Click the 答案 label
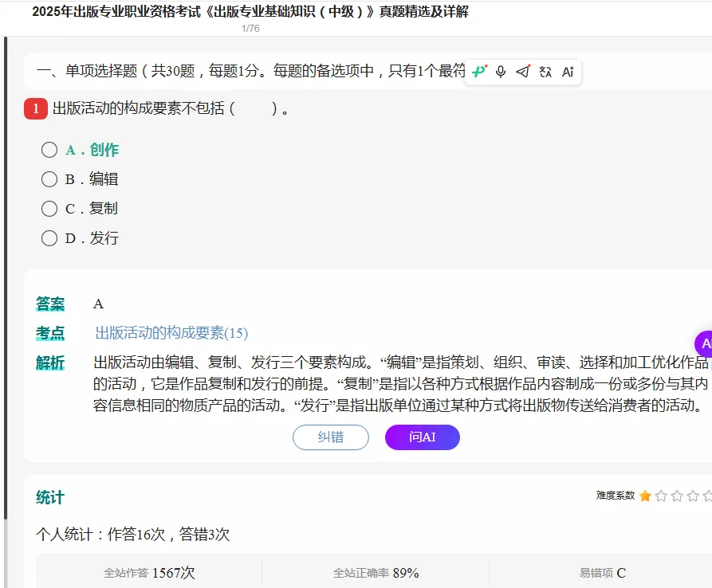The width and height of the screenshot is (712, 588). point(50,304)
